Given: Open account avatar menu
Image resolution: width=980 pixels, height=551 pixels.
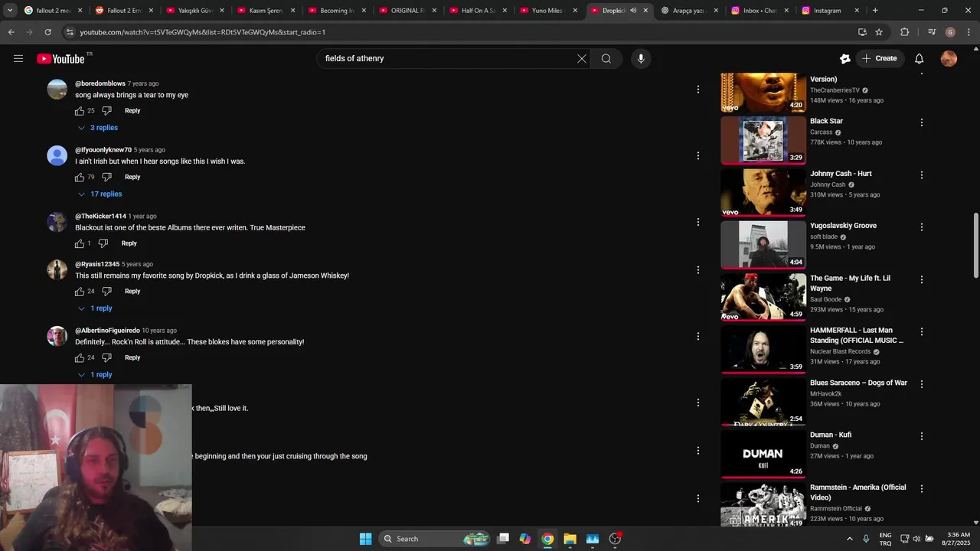Looking at the screenshot, I should coord(949,58).
